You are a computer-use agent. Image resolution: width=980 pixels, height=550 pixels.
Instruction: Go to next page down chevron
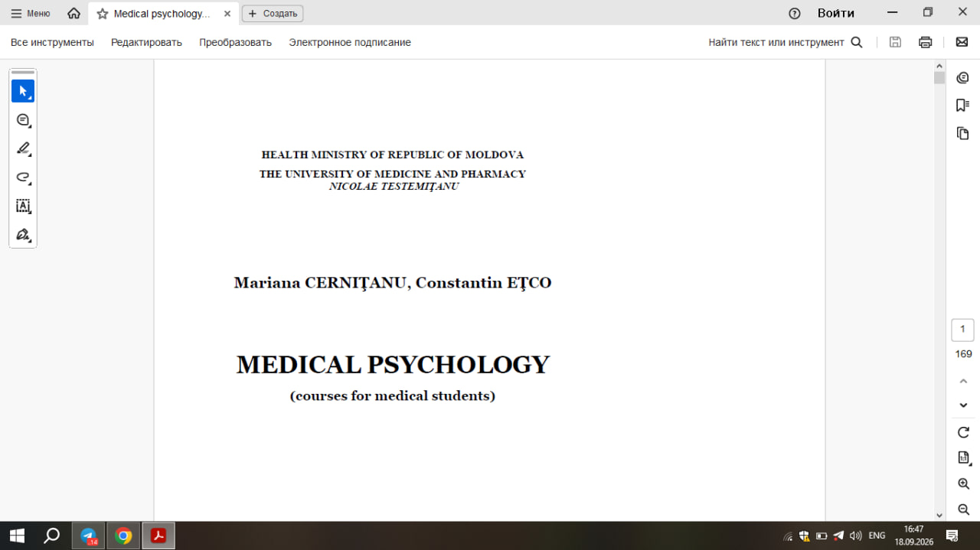coord(963,405)
